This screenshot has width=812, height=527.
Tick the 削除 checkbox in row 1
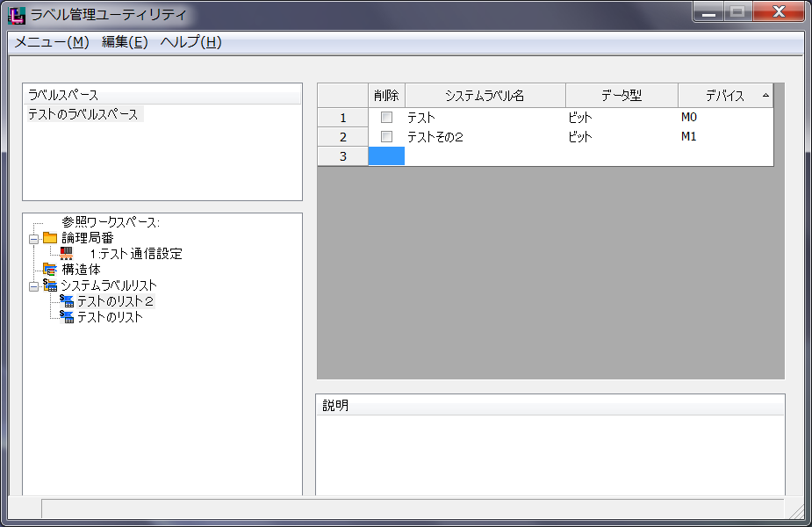[386, 117]
